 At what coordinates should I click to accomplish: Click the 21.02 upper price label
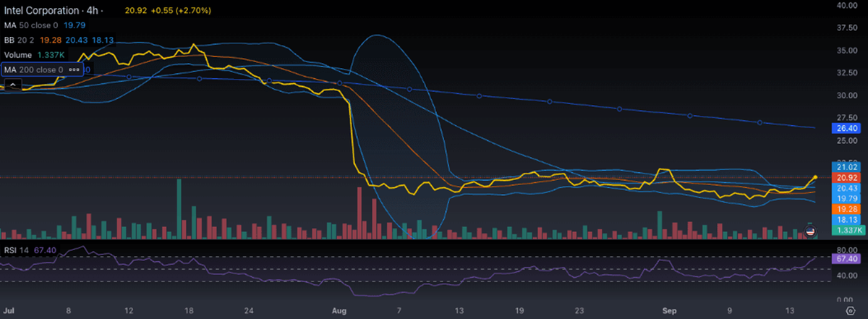pos(846,167)
